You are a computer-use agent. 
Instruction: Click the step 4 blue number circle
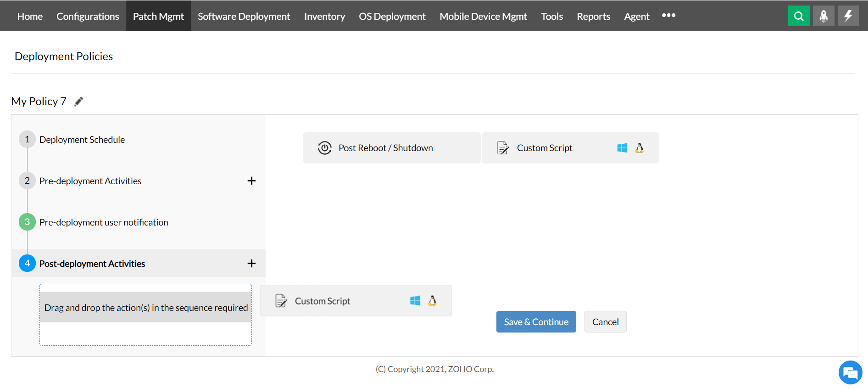pos(27,263)
